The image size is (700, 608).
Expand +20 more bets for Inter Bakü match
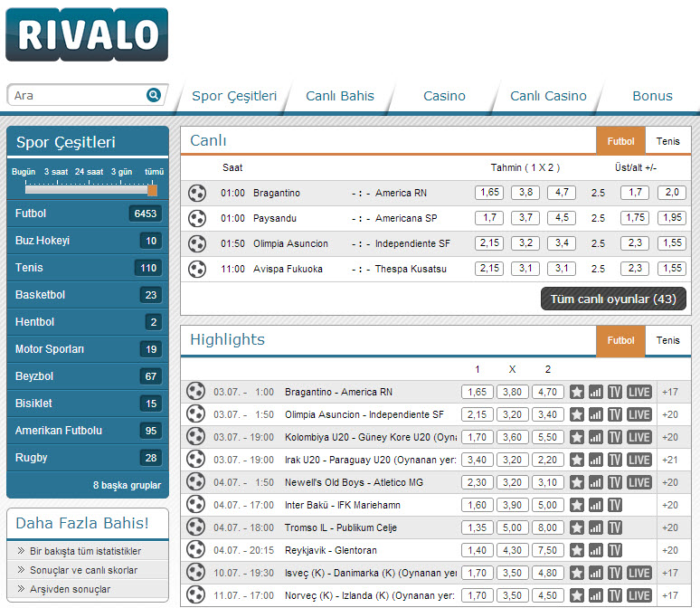(x=669, y=505)
